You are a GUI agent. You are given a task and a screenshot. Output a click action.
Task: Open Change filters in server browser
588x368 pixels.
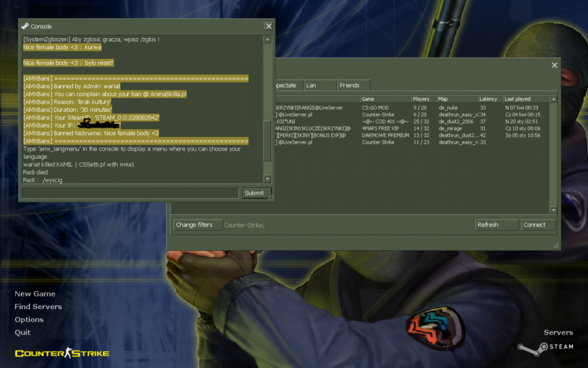click(x=198, y=224)
